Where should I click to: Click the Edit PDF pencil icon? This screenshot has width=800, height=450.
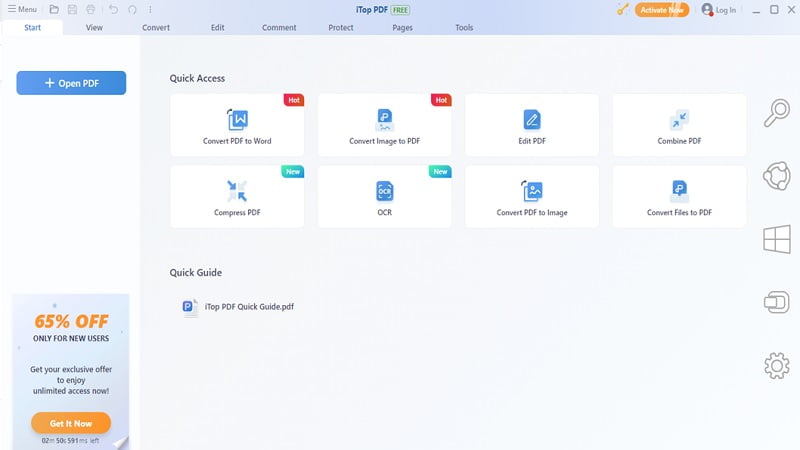click(x=532, y=120)
